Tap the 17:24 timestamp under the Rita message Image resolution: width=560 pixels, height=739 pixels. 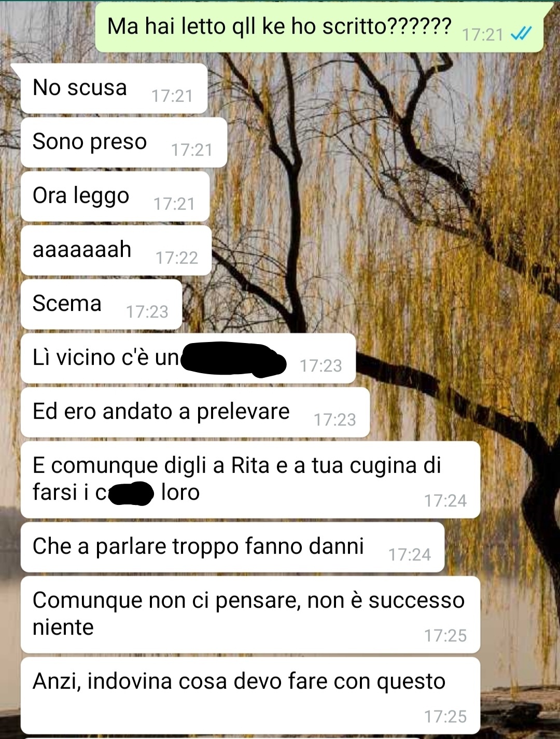pyautogui.click(x=445, y=501)
